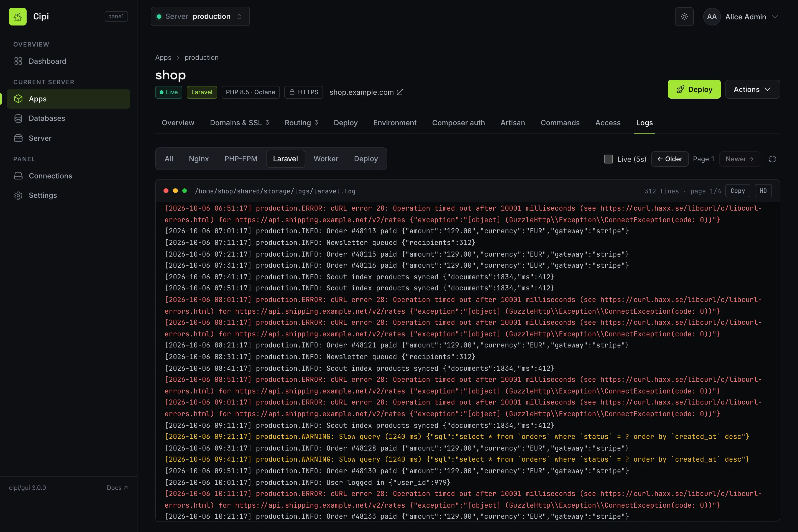Screen dimensions: 798x532
Task: Click the Connections drive icon
Action: [x=18, y=176]
